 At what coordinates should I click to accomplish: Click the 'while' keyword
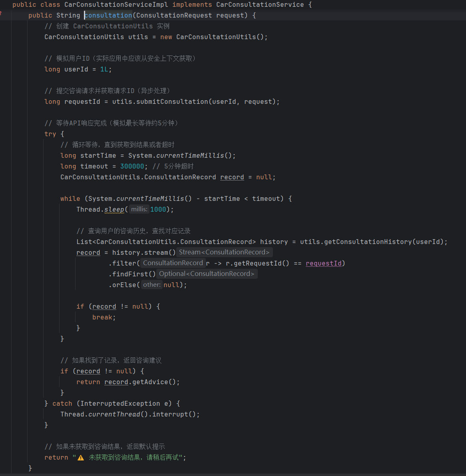coord(70,198)
